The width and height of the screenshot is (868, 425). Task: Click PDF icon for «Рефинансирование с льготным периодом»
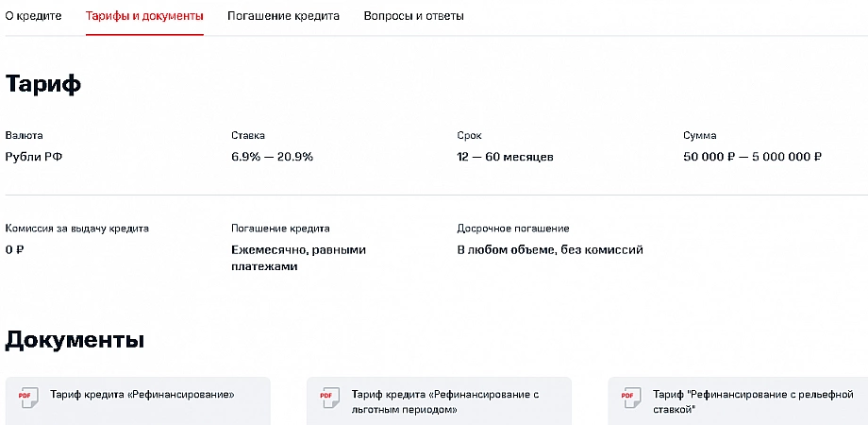[329, 399]
